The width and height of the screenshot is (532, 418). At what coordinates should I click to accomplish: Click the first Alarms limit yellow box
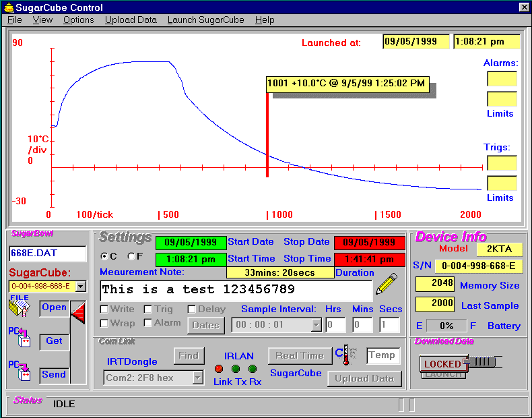point(502,79)
